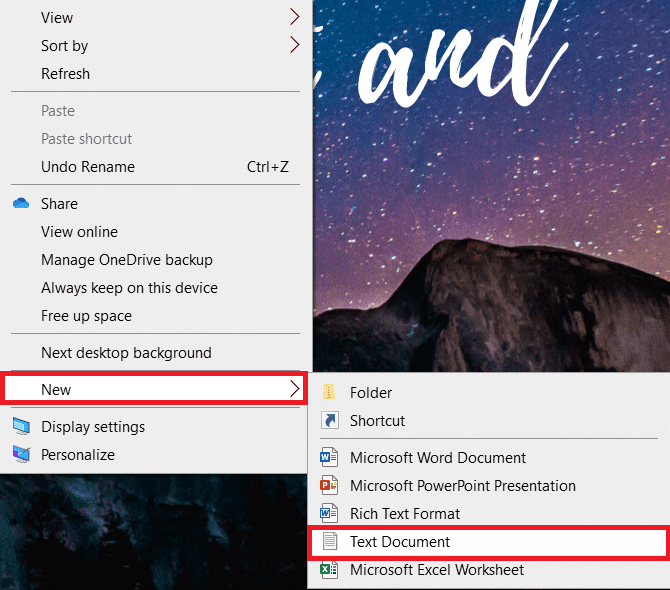Screen dimensions: 670x590
Task: Click the Shortcut icon with blue arrow
Action: coord(327,421)
